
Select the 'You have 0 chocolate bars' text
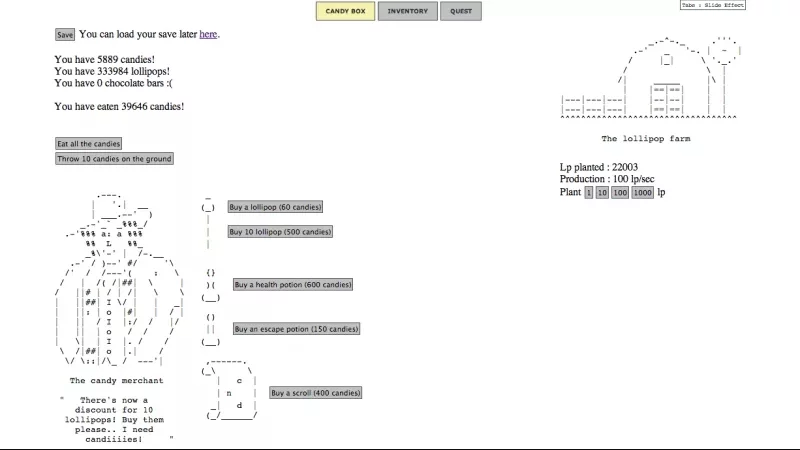tap(113, 83)
